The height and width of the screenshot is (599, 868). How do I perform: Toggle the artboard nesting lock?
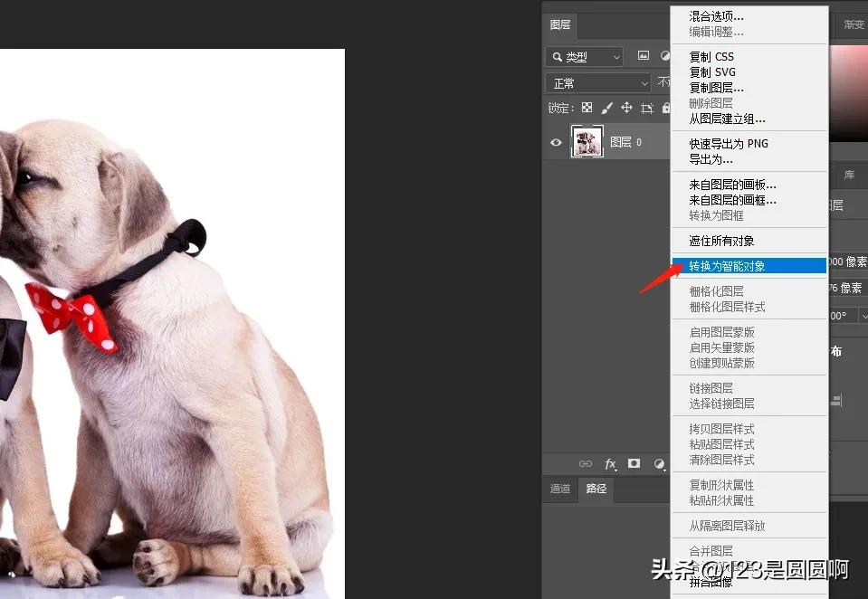pyautogui.click(x=647, y=107)
